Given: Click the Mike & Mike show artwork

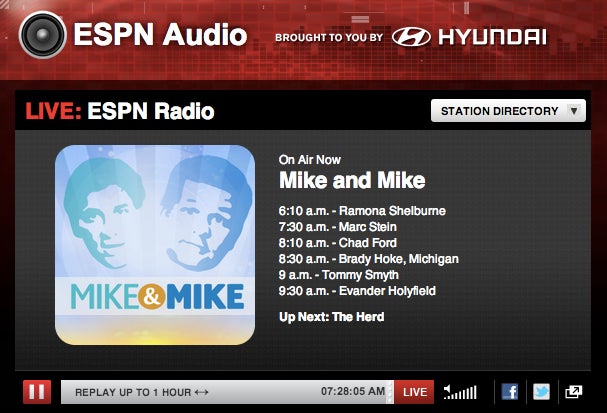Looking at the screenshot, I should coord(155,245).
